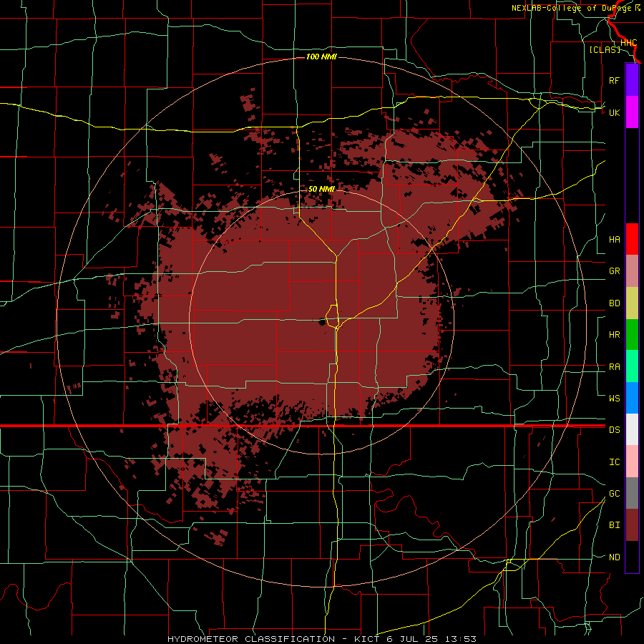Image resolution: width=644 pixels, height=644 pixels.
Task: Click the RF legend label
Action: pyautogui.click(x=614, y=80)
